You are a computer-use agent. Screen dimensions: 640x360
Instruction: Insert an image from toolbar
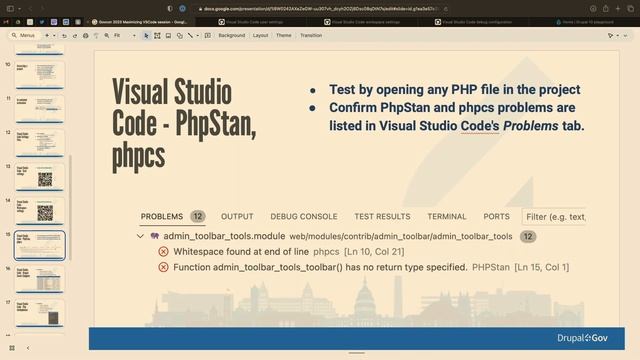click(x=168, y=36)
